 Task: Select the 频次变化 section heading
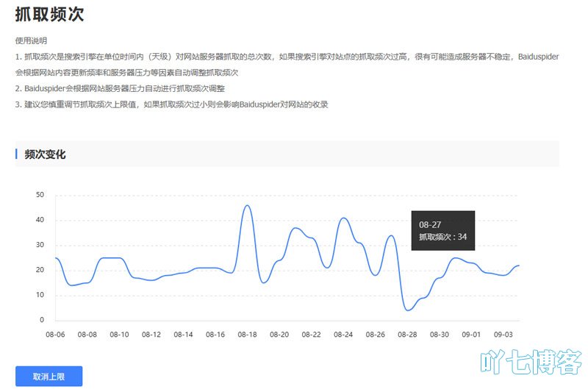pos(45,154)
